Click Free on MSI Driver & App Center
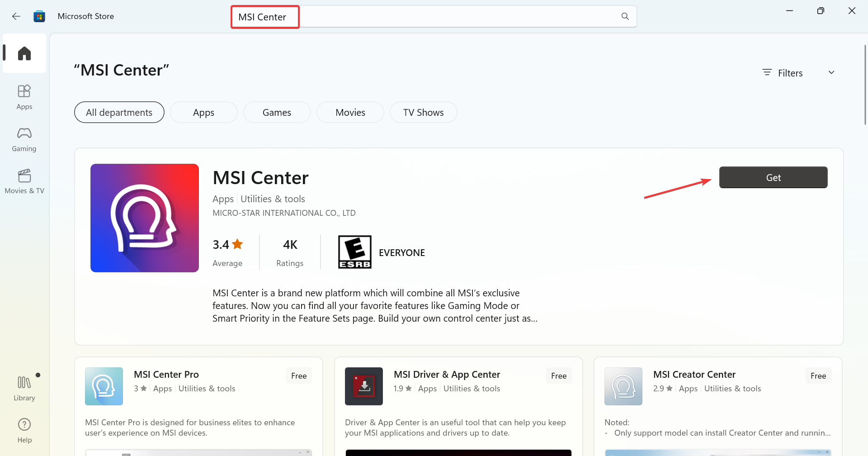The height and width of the screenshot is (456, 868). 559,375
